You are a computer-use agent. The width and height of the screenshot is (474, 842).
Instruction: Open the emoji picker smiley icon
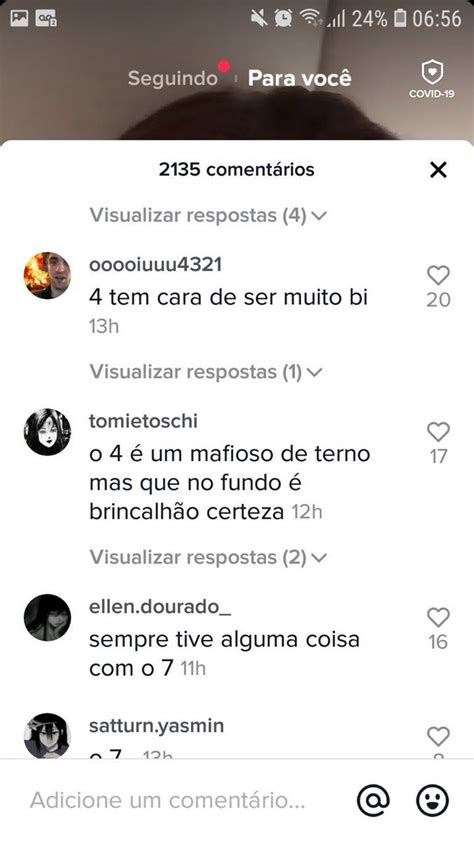click(x=432, y=800)
